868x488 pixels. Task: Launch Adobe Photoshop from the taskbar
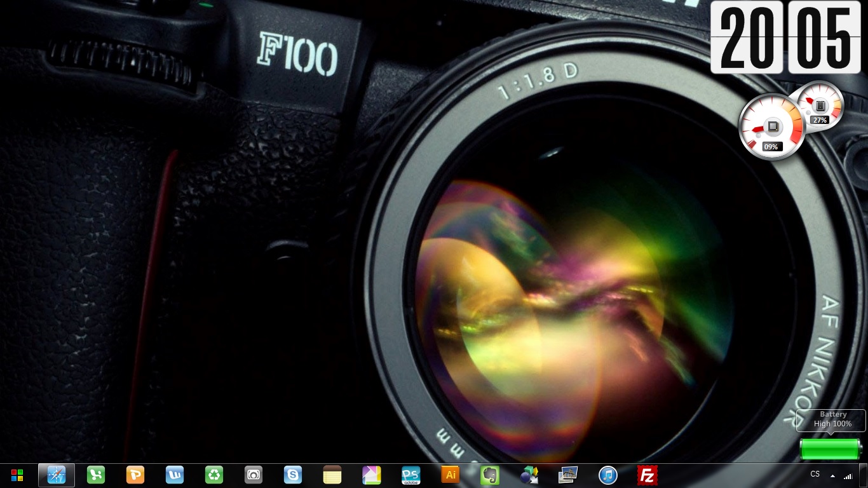(x=411, y=475)
